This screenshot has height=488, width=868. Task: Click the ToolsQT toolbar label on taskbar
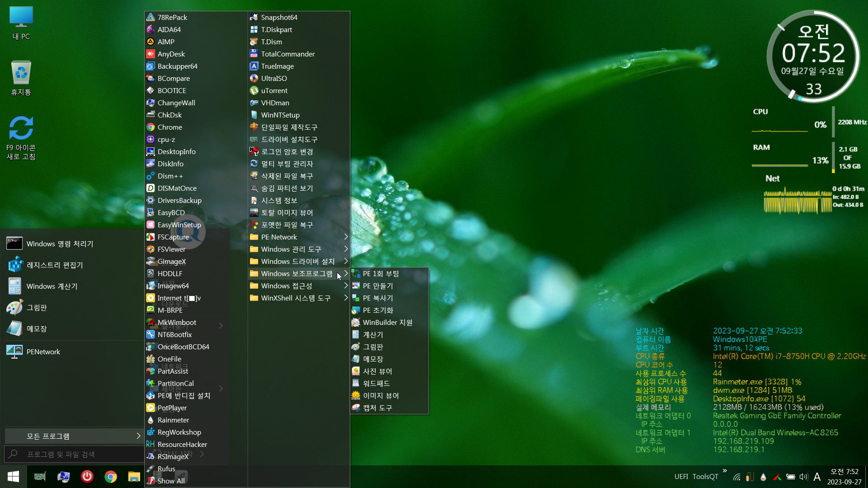(x=705, y=476)
